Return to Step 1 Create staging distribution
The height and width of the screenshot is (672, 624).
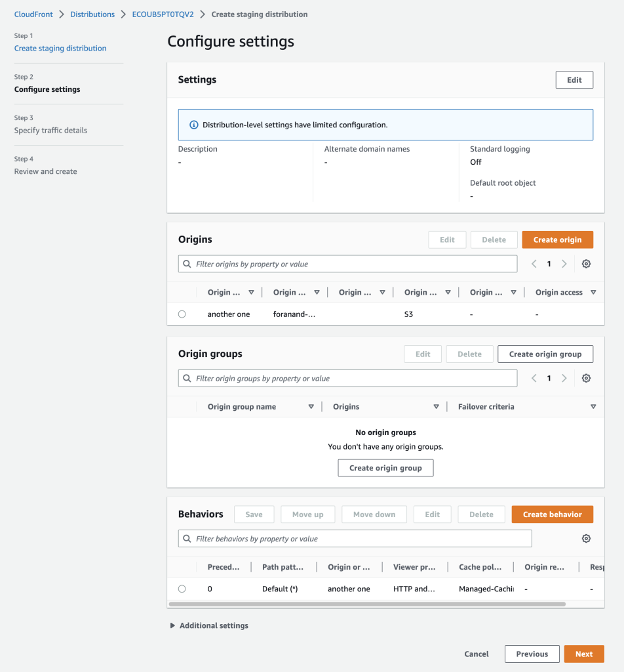tap(60, 48)
